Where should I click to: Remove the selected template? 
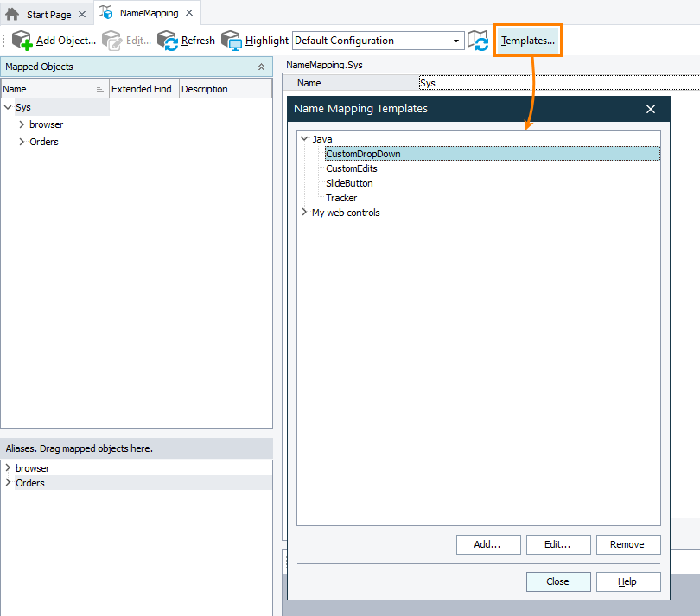(628, 544)
